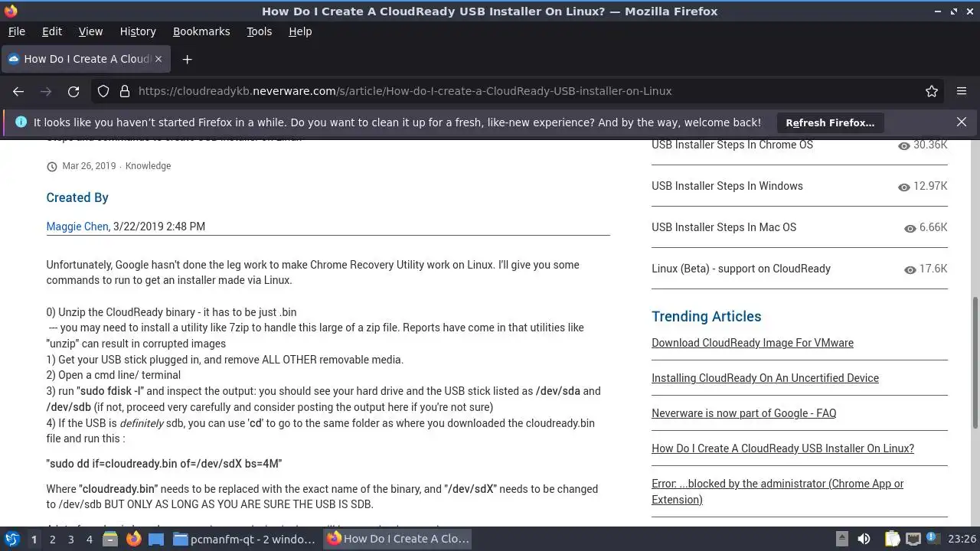980x551 pixels.
Task: Click the Refresh Firefox… button
Action: tap(830, 122)
